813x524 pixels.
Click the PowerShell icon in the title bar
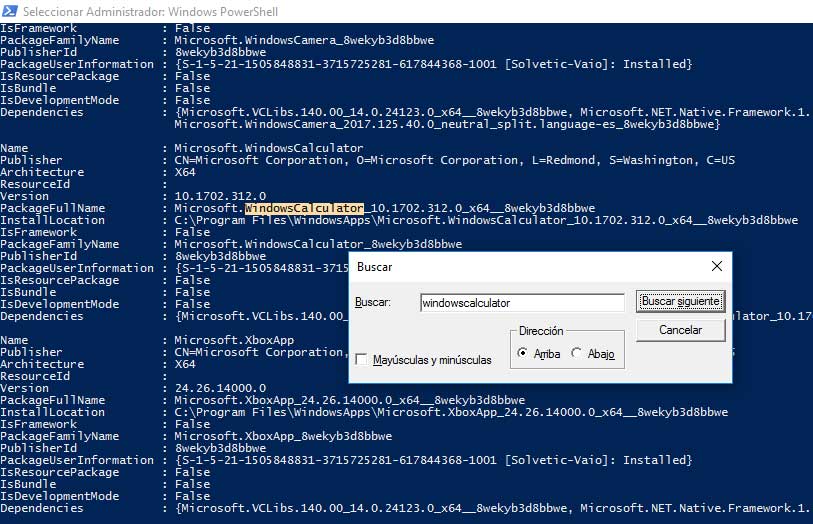tap(10, 11)
